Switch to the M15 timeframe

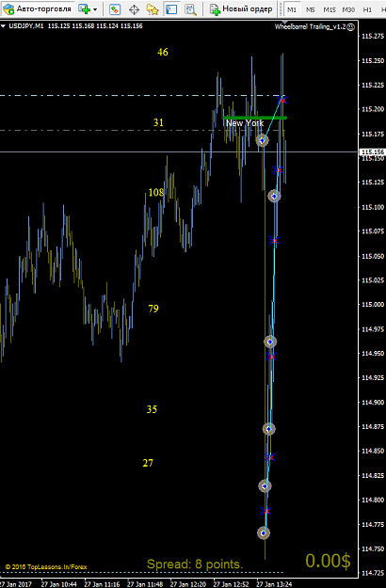[x=330, y=9]
